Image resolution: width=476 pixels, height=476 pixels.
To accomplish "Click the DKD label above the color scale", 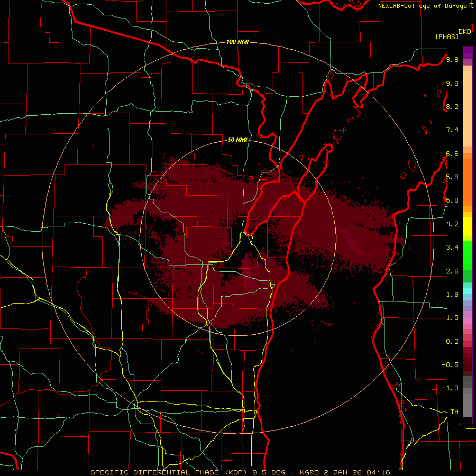I will [465, 32].
